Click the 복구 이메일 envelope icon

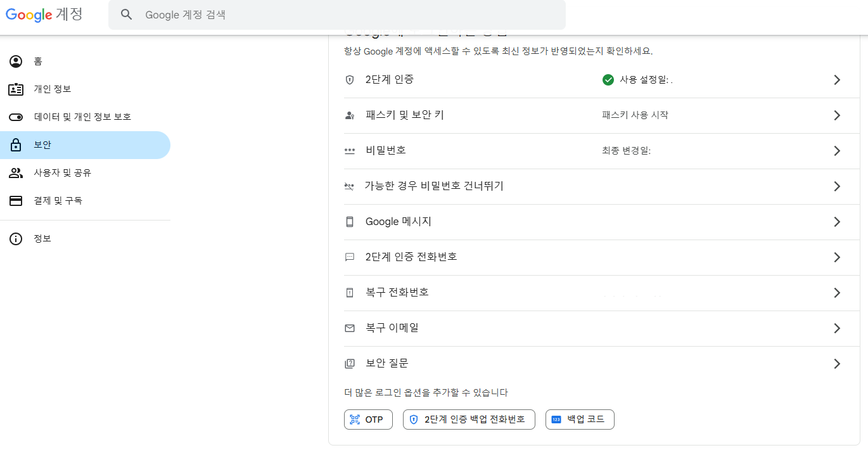pos(349,328)
